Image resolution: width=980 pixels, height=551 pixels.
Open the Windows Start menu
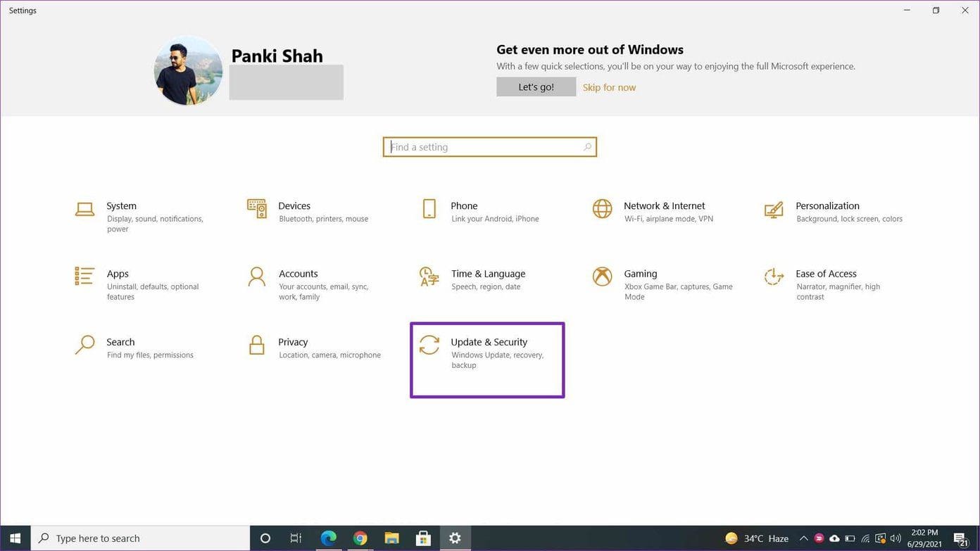(x=15, y=538)
